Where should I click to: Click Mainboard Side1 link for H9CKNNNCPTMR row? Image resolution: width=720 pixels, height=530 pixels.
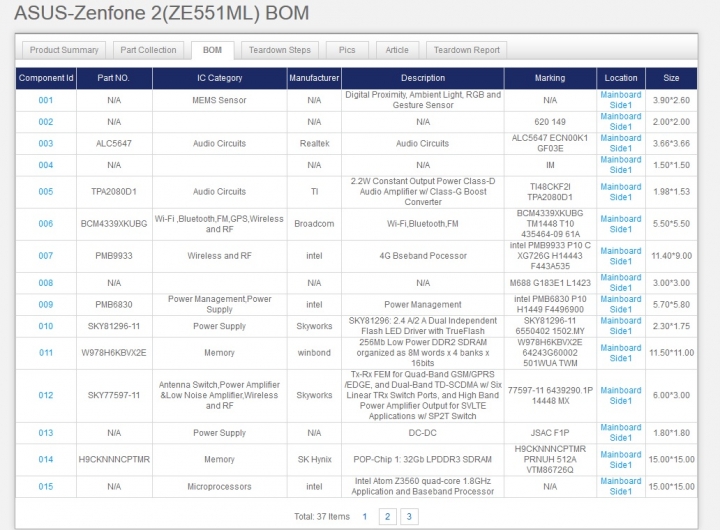[x=621, y=459]
